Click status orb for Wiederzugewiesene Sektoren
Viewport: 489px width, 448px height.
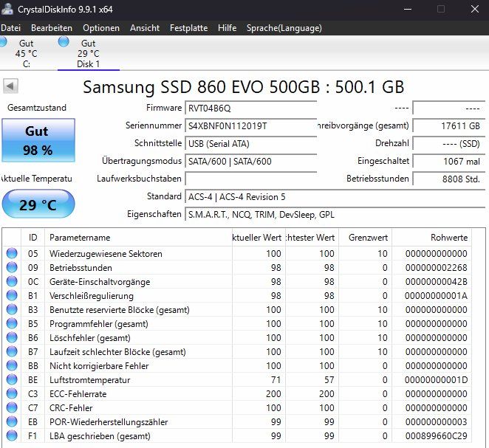point(12,253)
